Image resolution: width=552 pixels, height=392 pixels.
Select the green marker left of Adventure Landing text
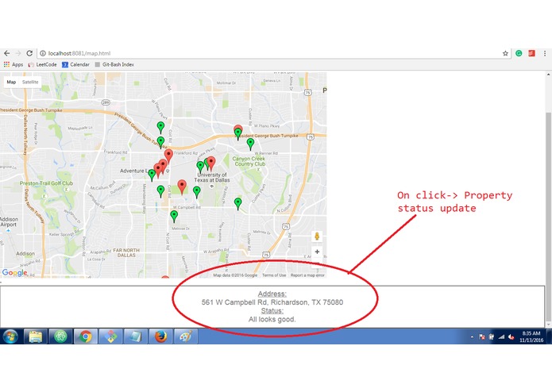click(x=152, y=174)
